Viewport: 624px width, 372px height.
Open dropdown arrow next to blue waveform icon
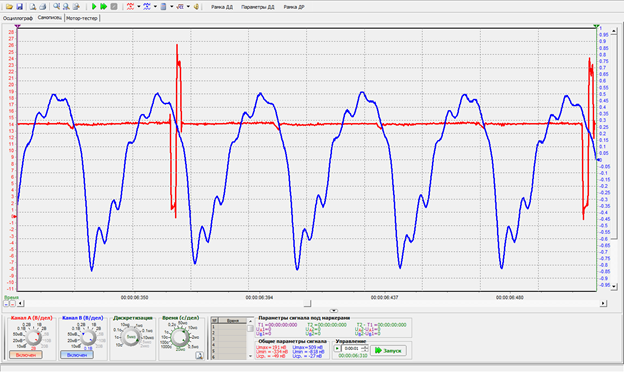pos(155,6)
